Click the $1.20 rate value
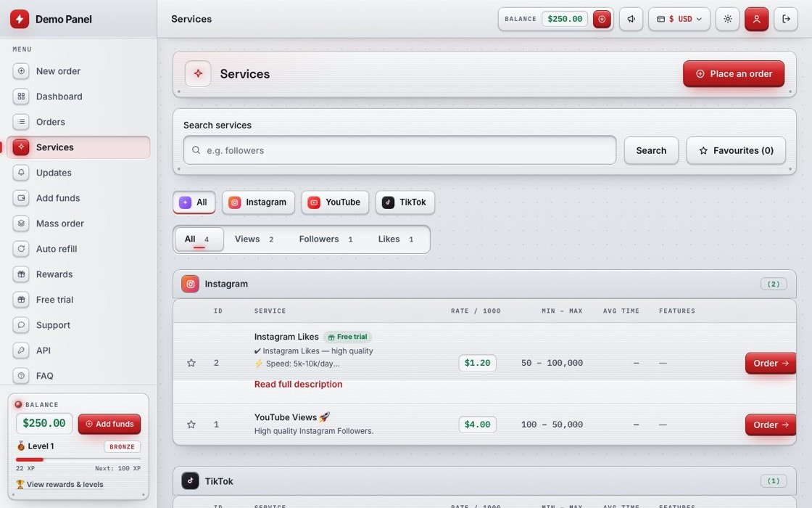Image resolution: width=812 pixels, height=508 pixels. point(478,363)
